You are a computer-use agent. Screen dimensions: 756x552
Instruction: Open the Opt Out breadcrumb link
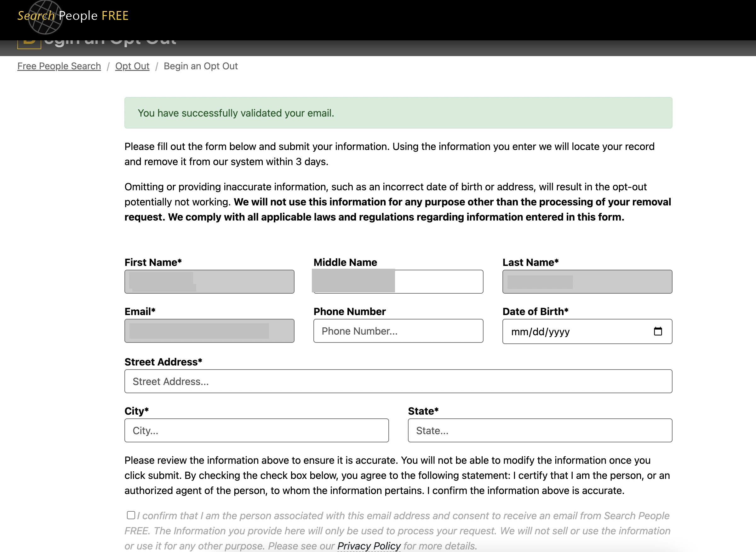(132, 66)
